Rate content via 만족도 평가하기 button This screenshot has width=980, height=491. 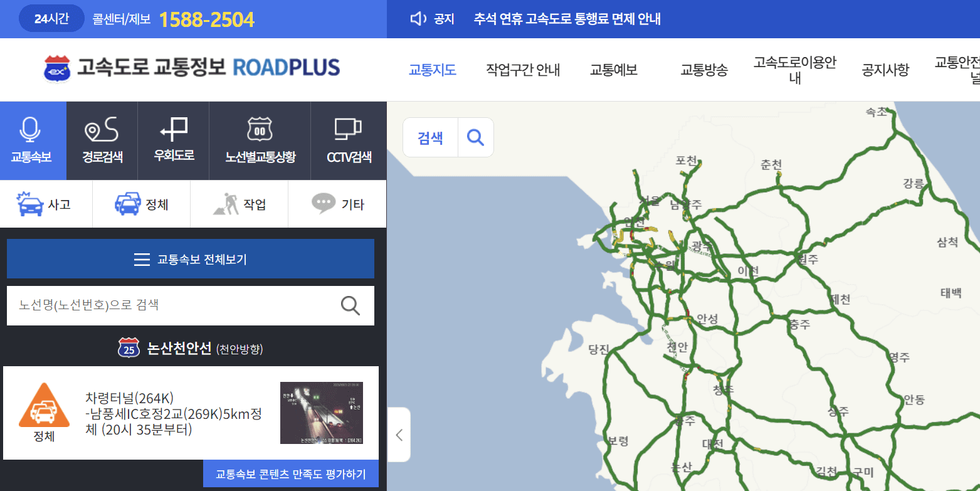point(290,475)
